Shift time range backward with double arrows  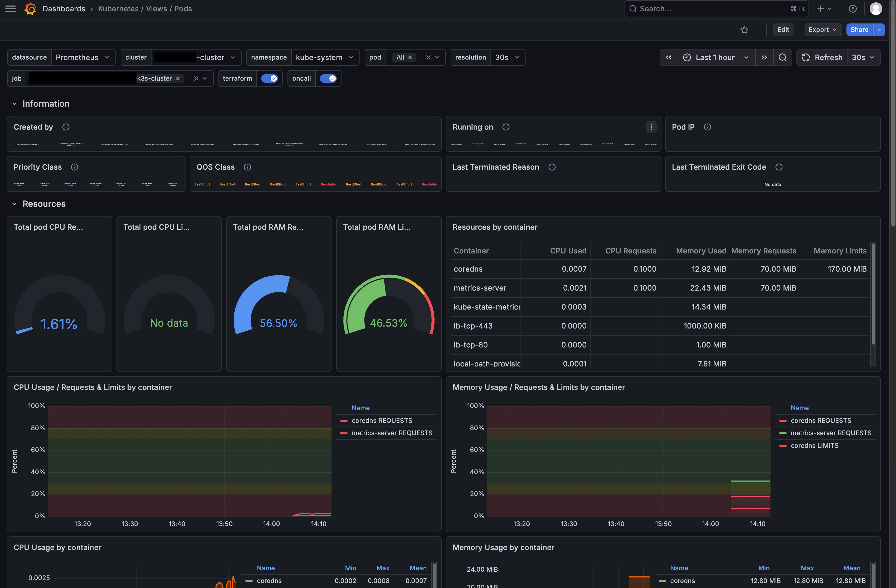pos(669,57)
